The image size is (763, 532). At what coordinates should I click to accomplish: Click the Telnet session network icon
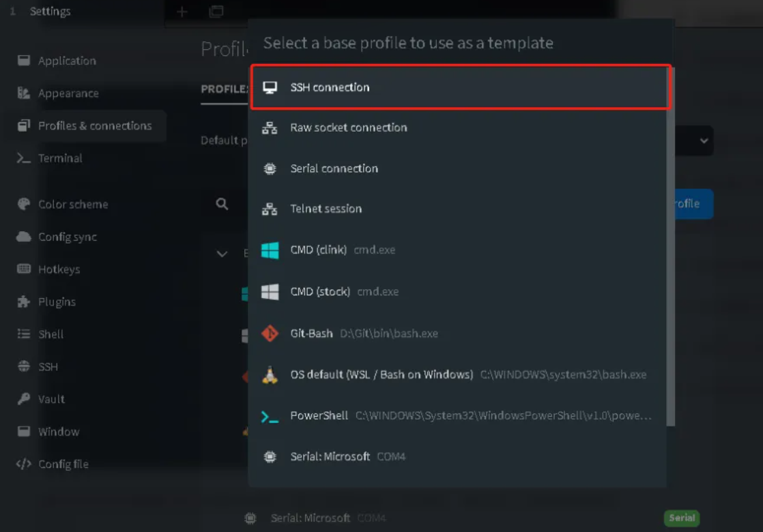pyautogui.click(x=270, y=209)
